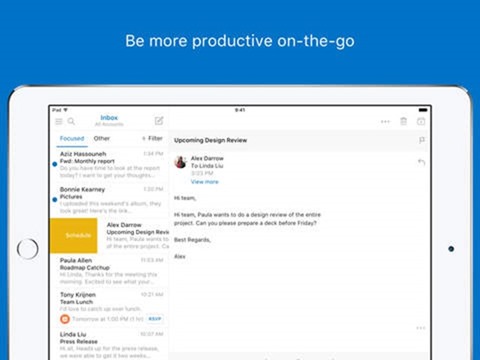
Task: Archive message with box icon
Action: 421,121
